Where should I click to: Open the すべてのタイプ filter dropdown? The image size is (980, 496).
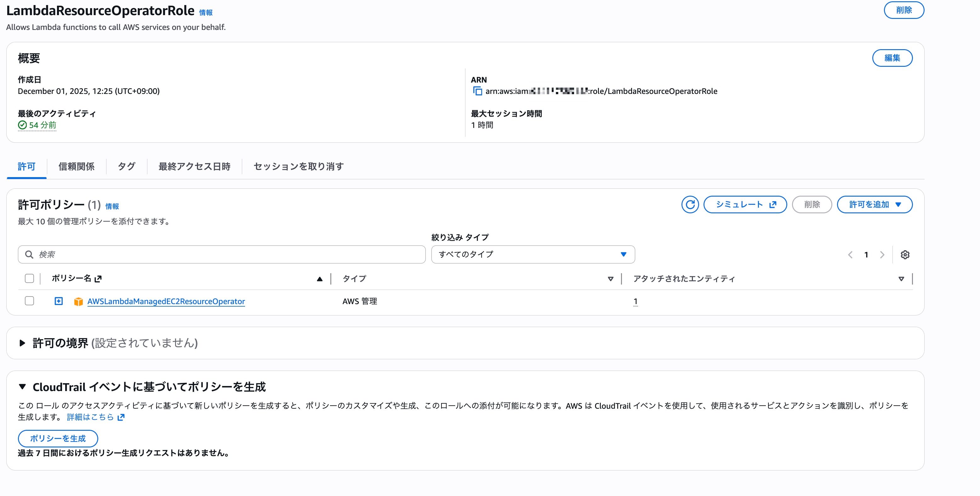(533, 254)
